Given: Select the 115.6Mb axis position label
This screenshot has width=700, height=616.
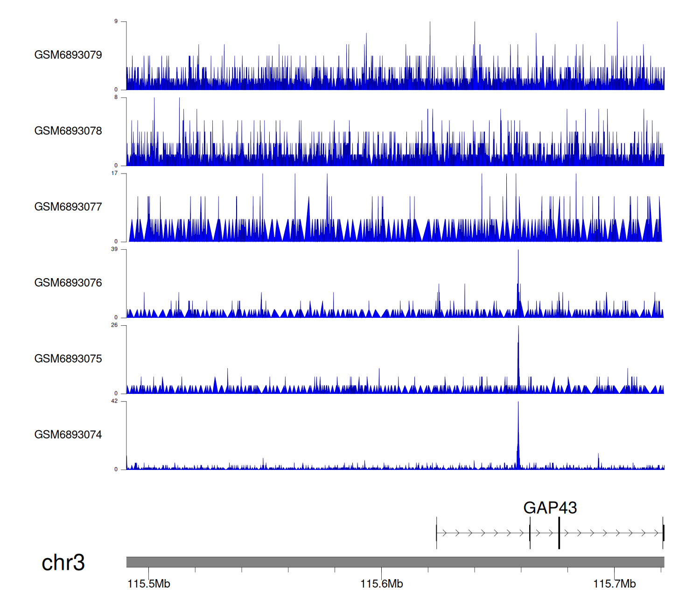Looking at the screenshot, I should [381, 584].
